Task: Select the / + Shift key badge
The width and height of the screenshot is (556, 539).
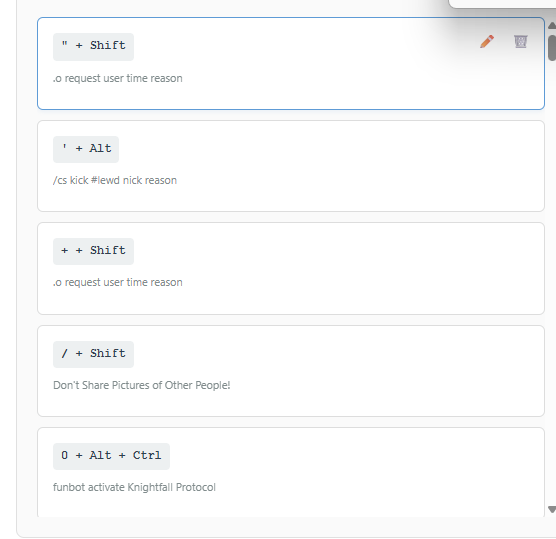Action: click(93, 354)
